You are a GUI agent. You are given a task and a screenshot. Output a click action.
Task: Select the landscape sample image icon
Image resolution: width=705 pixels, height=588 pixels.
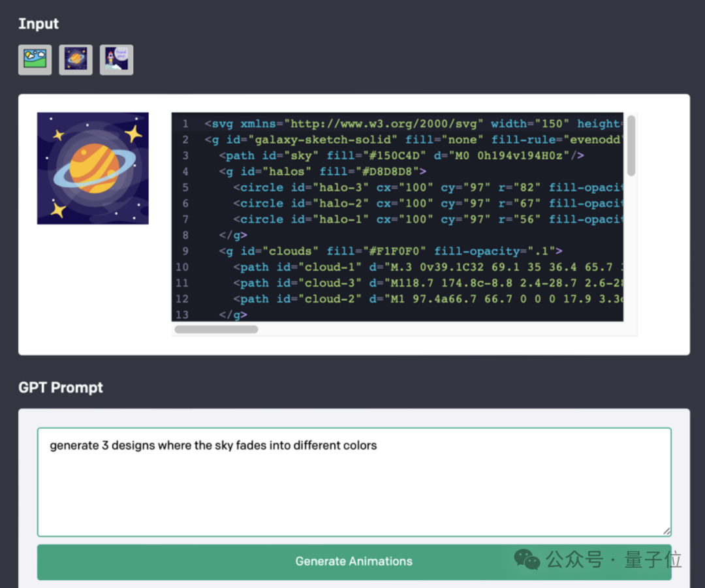(x=35, y=60)
